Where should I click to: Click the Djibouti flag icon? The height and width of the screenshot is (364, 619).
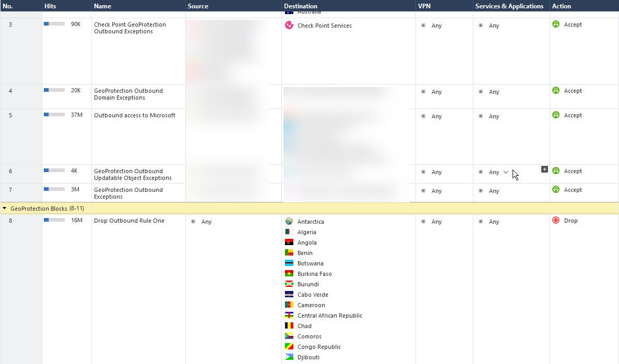click(x=289, y=357)
